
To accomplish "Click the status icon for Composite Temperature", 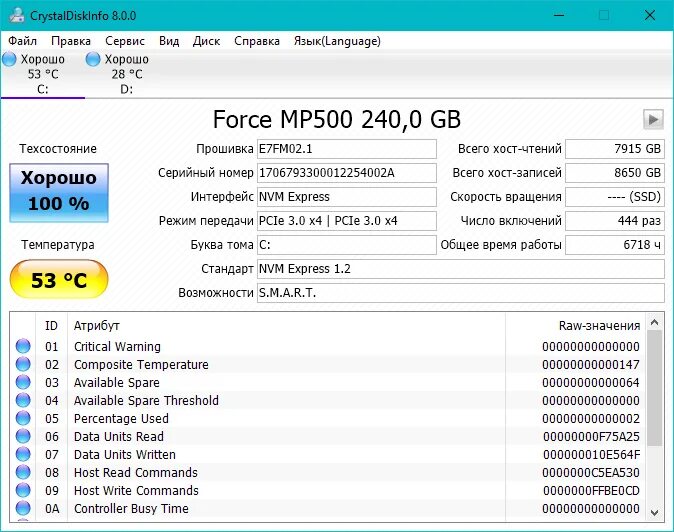I will pyautogui.click(x=23, y=364).
